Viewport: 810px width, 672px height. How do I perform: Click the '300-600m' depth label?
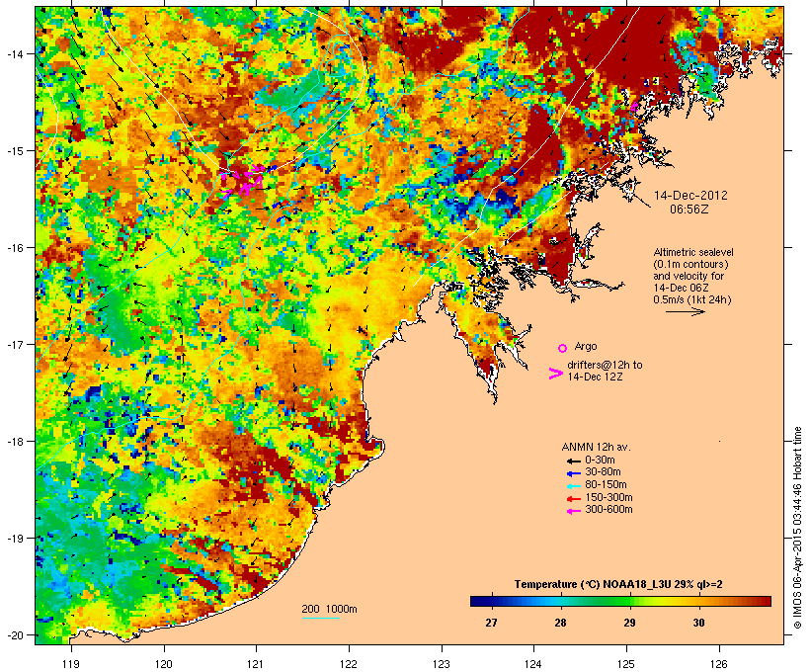tap(608, 510)
